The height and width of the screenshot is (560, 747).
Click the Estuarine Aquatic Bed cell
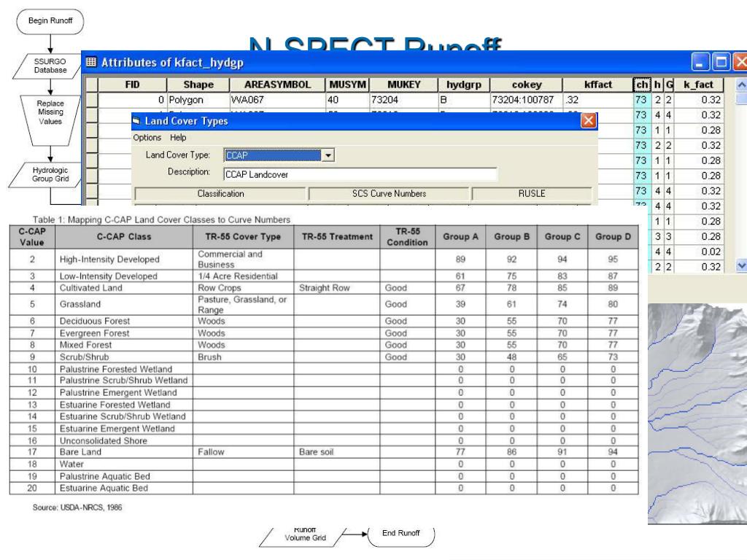pyautogui.click(x=124, y=488)
